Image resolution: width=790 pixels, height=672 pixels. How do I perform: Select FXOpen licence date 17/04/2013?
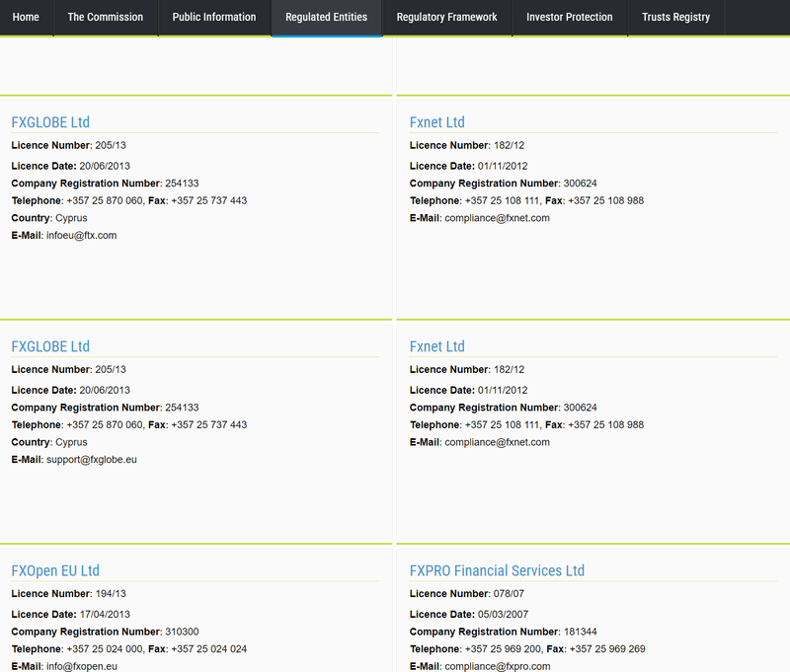pos(105,615)
